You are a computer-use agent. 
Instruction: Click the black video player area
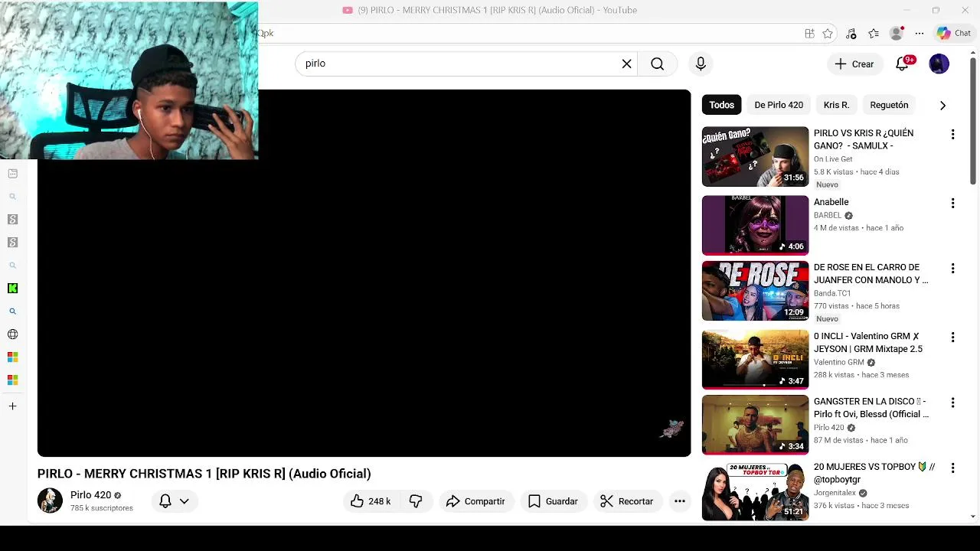point(364,273)
